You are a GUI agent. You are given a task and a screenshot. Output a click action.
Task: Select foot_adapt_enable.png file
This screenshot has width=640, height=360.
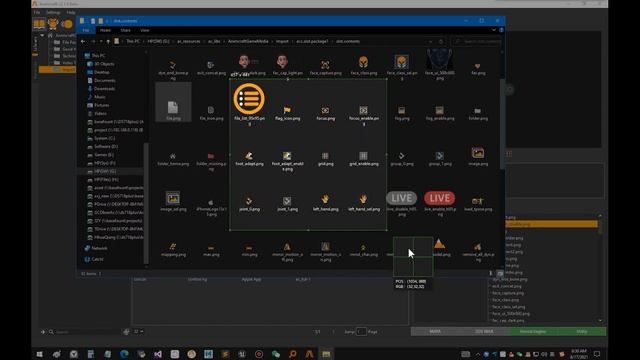(x=287, y=160)
